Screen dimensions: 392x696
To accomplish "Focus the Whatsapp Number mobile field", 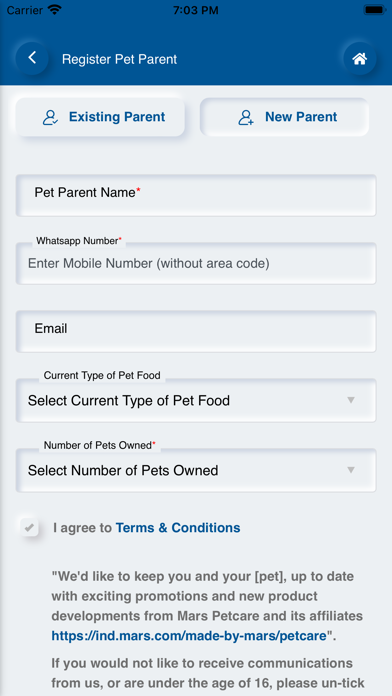I will (x=196, y=263).
